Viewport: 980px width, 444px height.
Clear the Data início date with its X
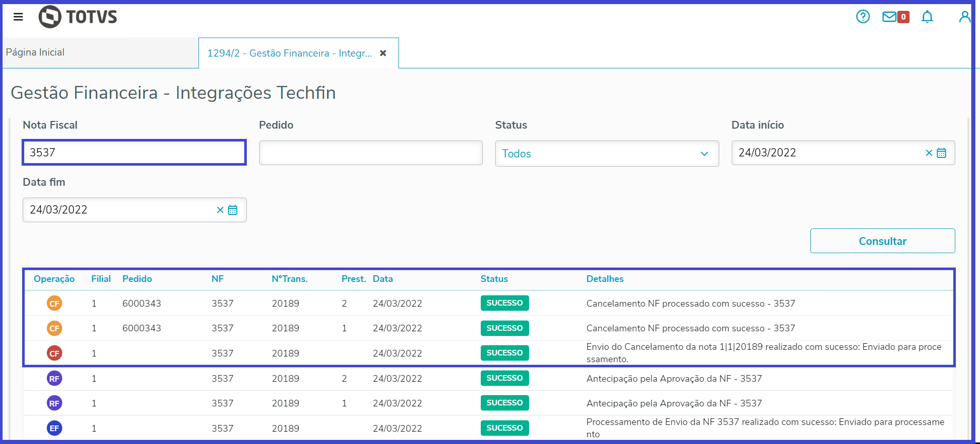pos(929,153)
